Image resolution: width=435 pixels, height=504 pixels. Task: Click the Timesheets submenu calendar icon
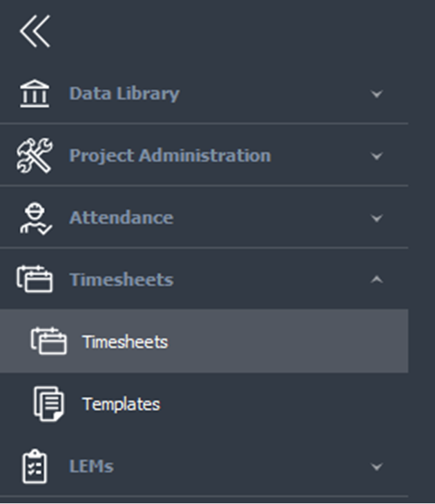tap(49, 341)
